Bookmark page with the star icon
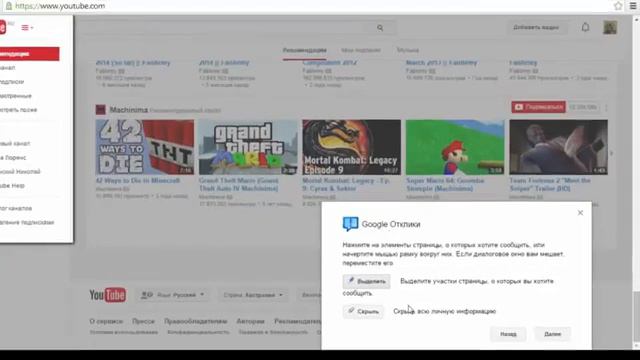 (618, 6)
